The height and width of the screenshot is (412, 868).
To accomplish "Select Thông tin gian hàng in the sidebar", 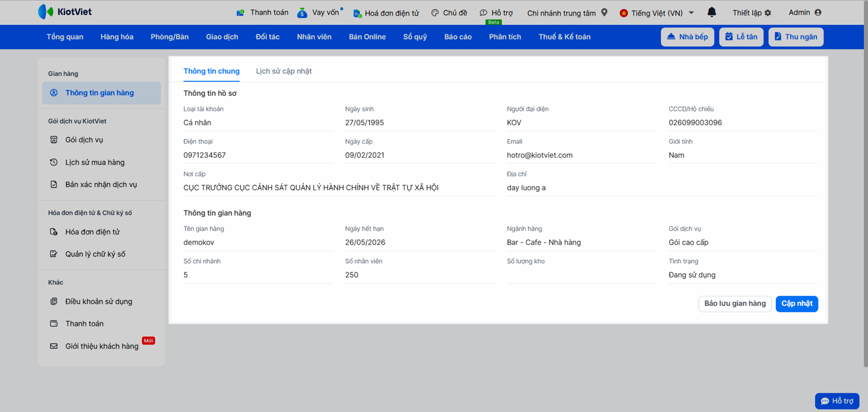I will tap(101, 93).
